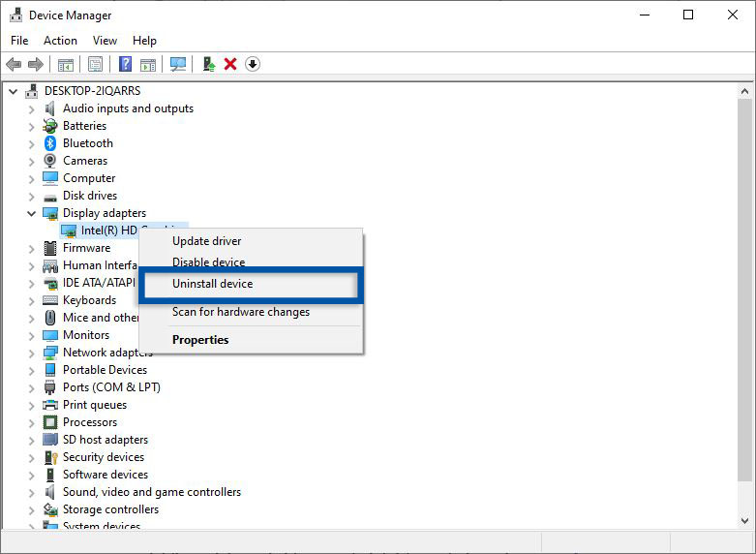Click the Back arrow in the toolbar

click(14, 64)
